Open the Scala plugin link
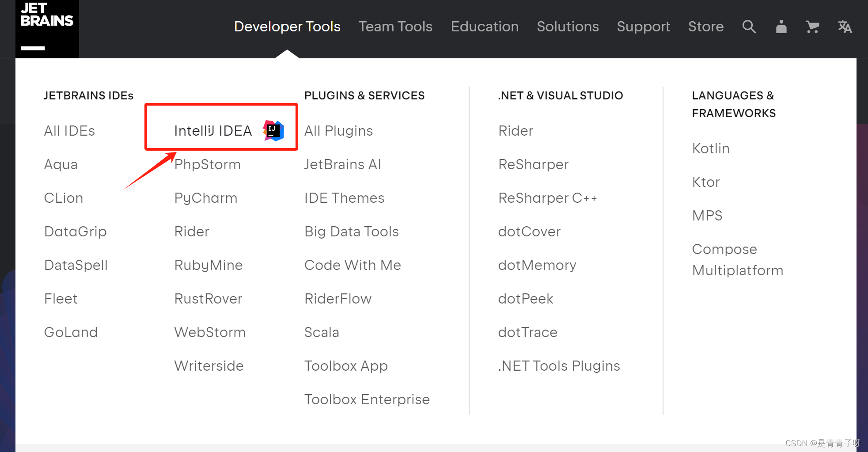868x452 pixels. [322, 332]
